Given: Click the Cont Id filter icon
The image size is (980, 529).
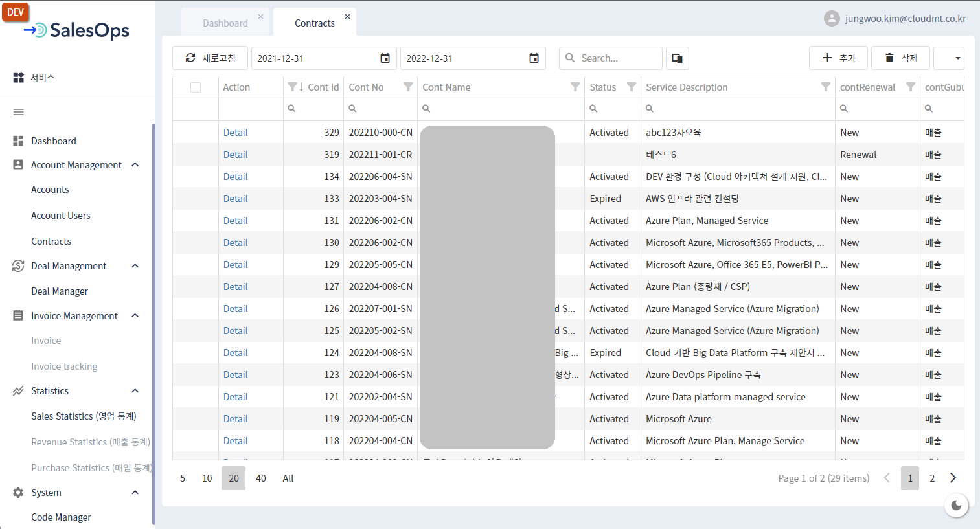Looking at the screenshot, I should tap(292, 87).
